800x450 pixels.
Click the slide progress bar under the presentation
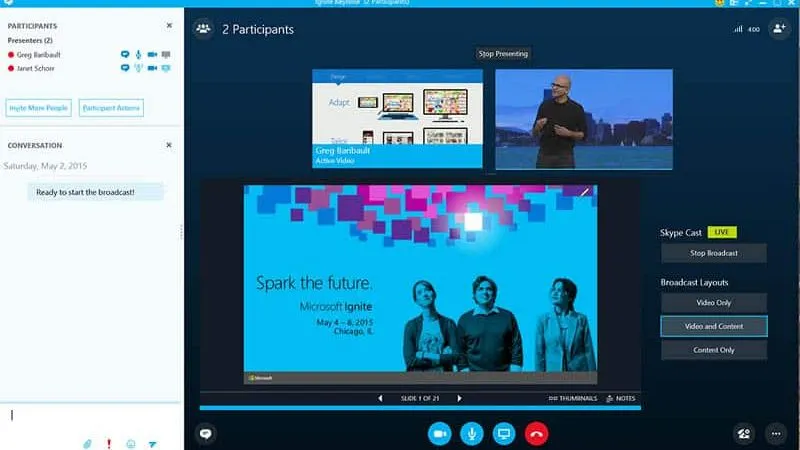420,408
